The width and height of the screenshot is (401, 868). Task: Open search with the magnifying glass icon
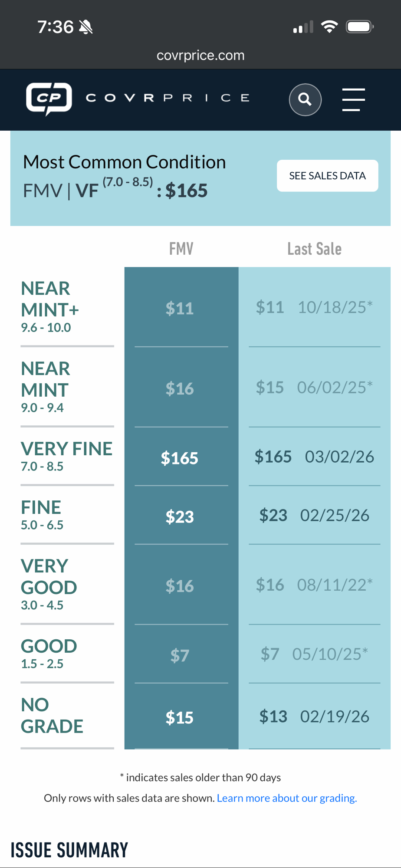[x=305, y=99]
